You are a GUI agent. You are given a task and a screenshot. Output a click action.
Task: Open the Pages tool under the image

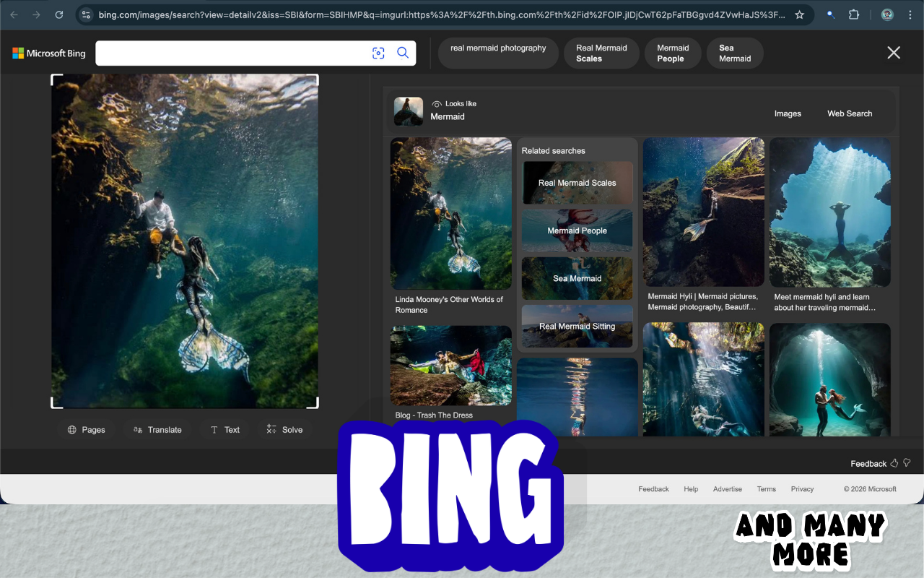coord(87,429)
